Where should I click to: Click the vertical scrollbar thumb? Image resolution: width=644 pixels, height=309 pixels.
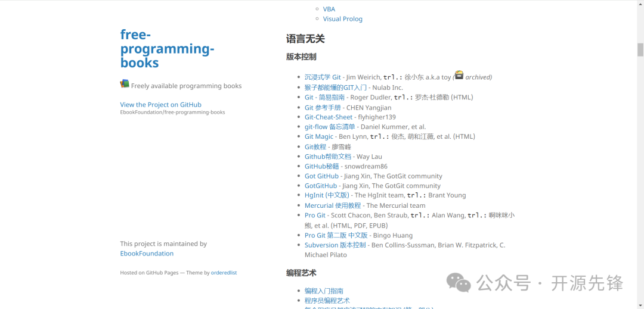[x=640, y=49]
